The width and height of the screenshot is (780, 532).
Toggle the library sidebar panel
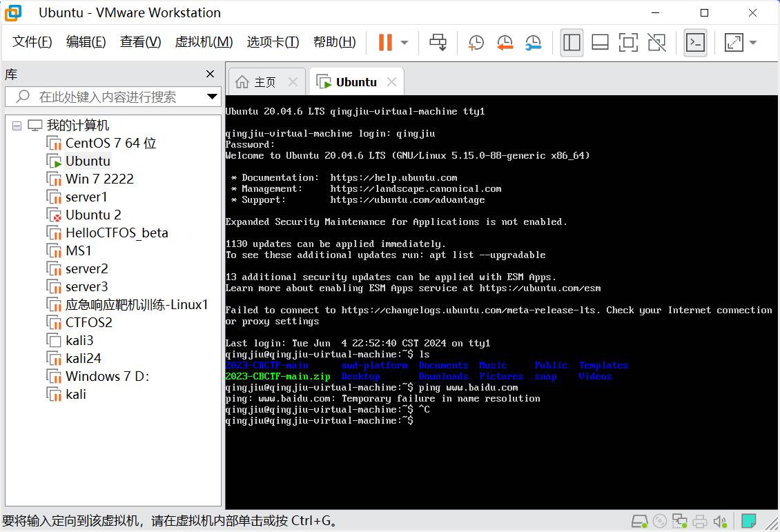[572, 43]
